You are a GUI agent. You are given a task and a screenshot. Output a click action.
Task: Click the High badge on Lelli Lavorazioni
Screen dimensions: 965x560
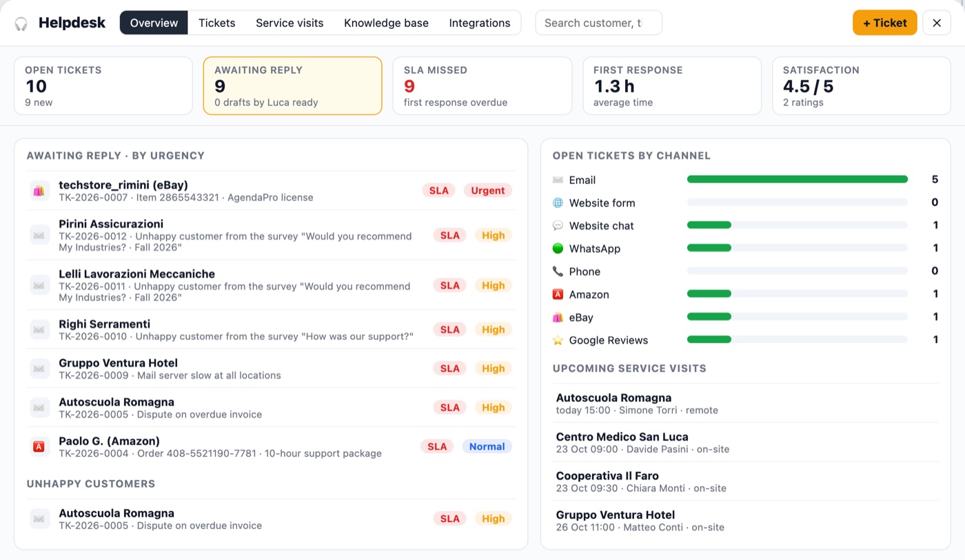[x=494, y=285]
